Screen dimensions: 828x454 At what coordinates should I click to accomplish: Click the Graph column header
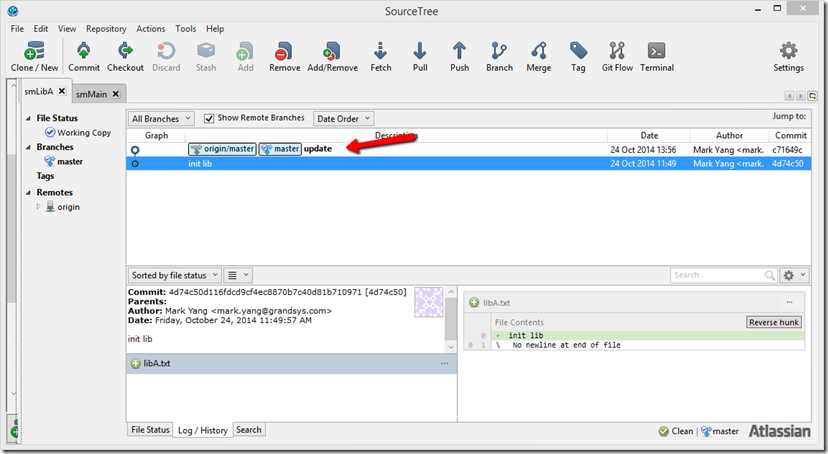click(x=156, y=136)
